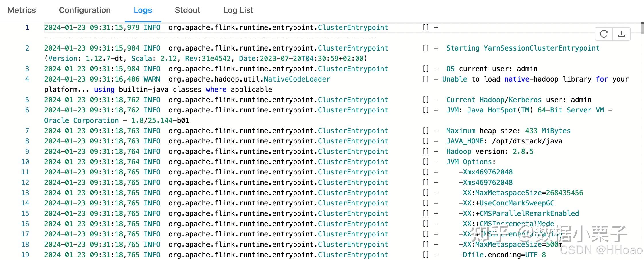Image resolution: width=644 pixels, height=260 pixels.
Task: Click the -XX:+UseConcMarkSweepGC option text
Action: (506, 203)
